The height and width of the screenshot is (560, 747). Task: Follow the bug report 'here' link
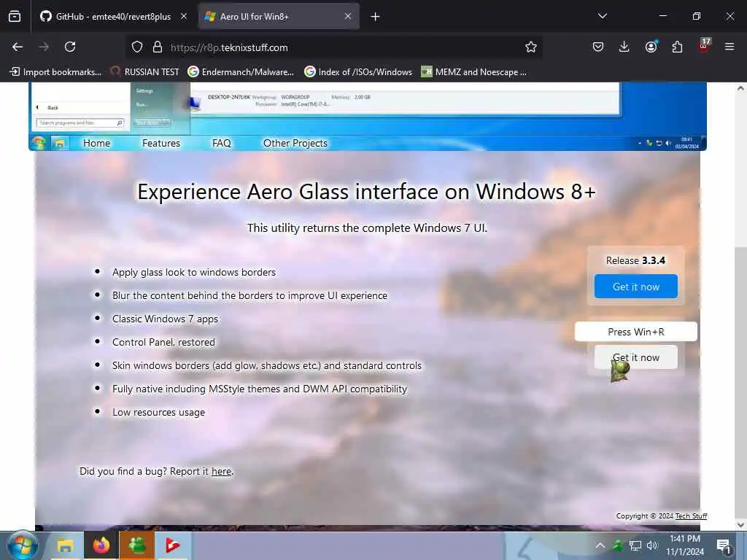[222, 471]
